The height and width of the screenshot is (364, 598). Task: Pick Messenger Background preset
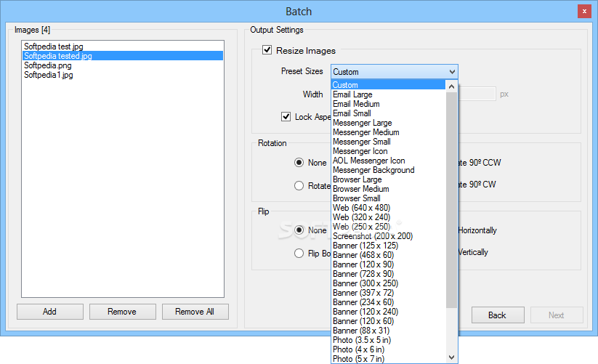click(388, 170)
